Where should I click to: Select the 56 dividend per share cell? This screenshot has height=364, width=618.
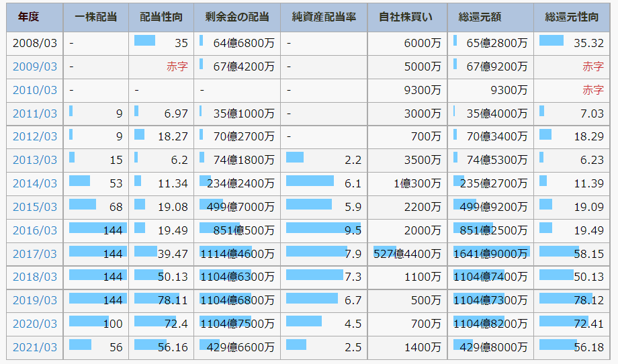[x=96, y=347]
